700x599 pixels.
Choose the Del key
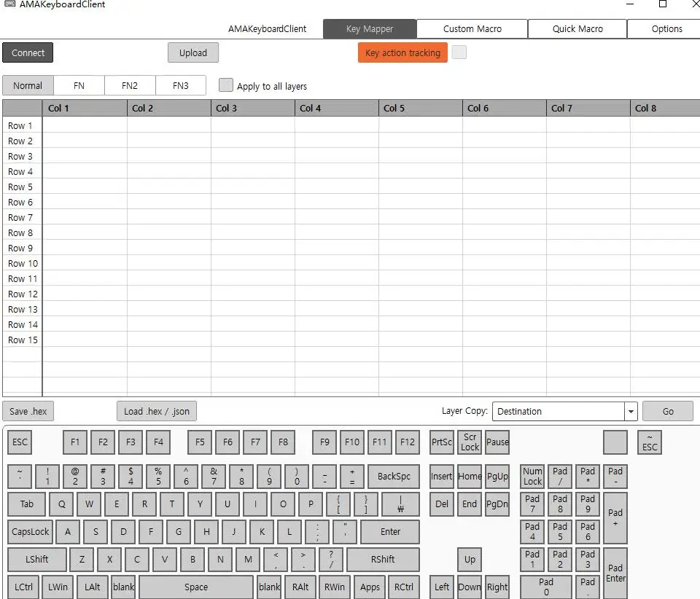(x=442, y=504)
